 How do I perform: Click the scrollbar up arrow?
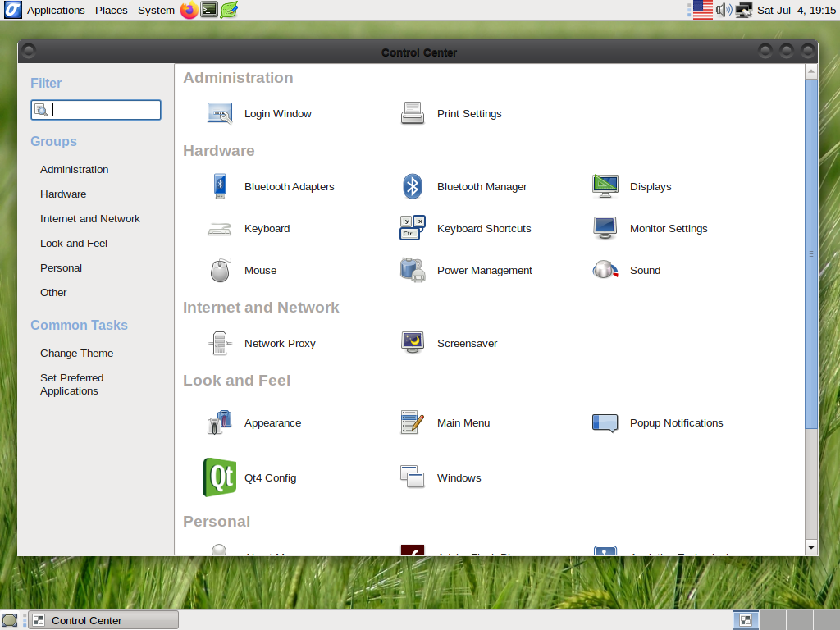[x=811, y=71]
